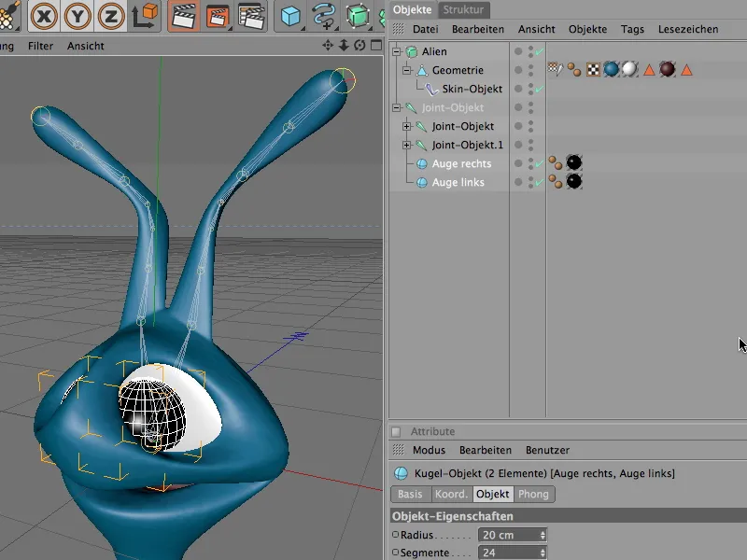
Task: Collapse the Alien object tree
Action: point(396,51)
